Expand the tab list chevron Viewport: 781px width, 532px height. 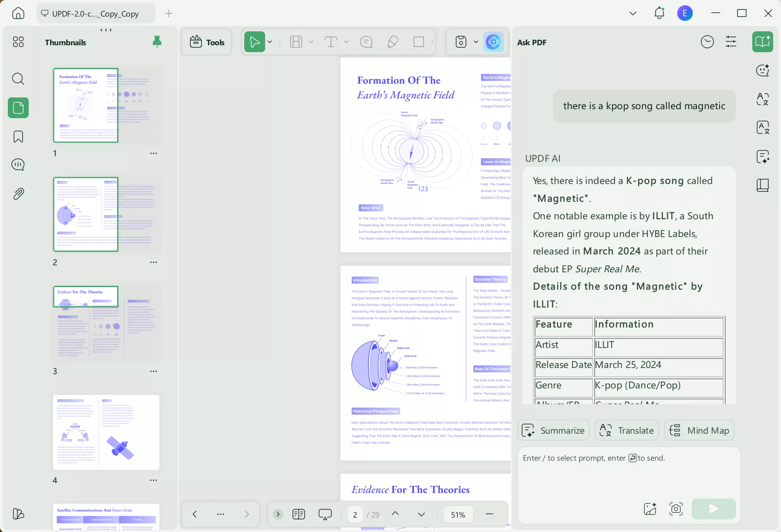point(633,13)
